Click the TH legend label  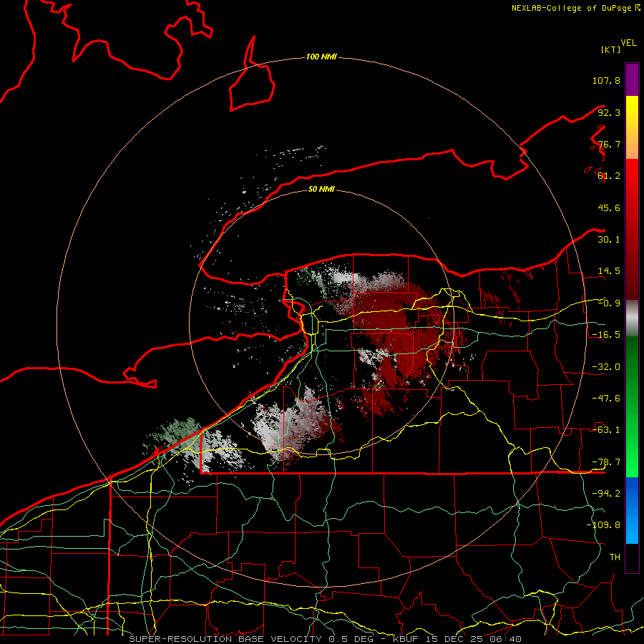pos(615,557)
